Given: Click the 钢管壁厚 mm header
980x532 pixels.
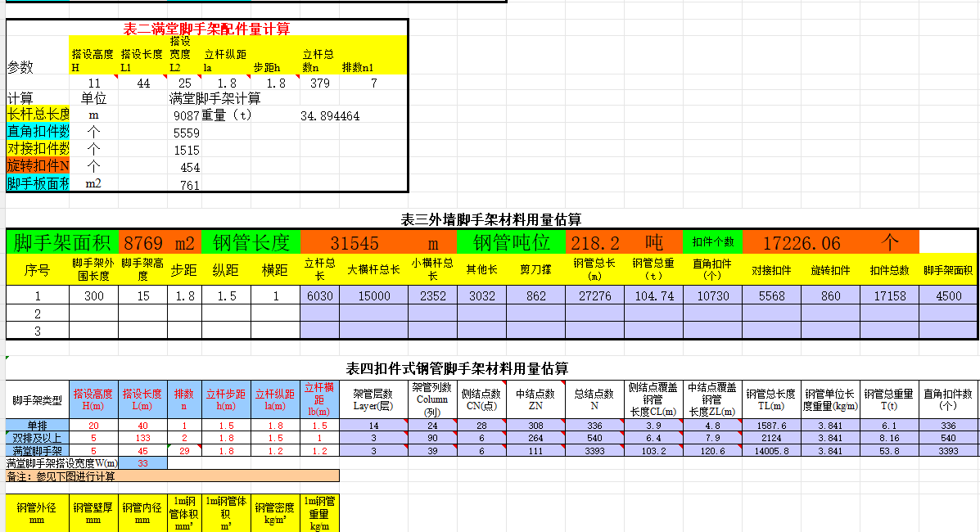Looking at the screenshot, I should pos(94,513).
